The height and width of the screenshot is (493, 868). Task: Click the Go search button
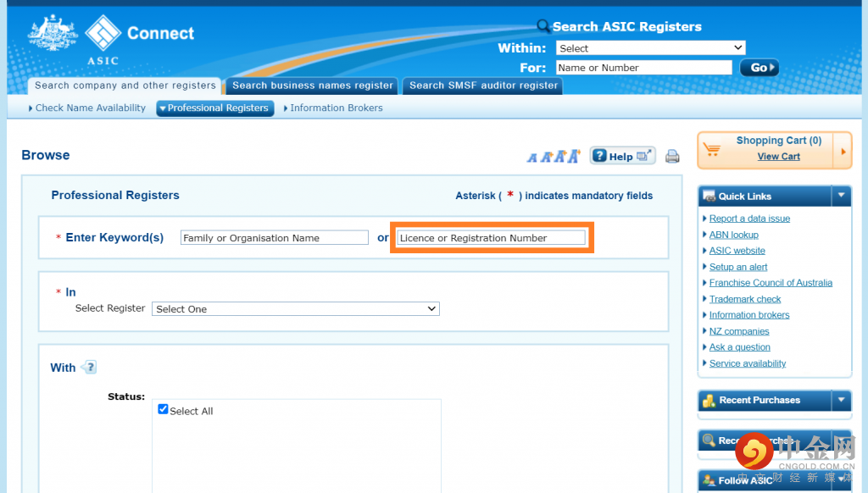759,68
